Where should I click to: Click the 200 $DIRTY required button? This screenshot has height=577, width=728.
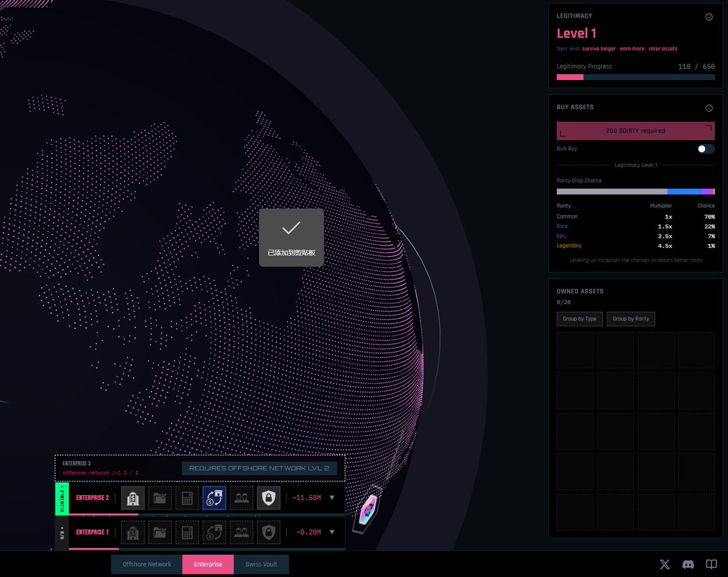pos(636,130)
